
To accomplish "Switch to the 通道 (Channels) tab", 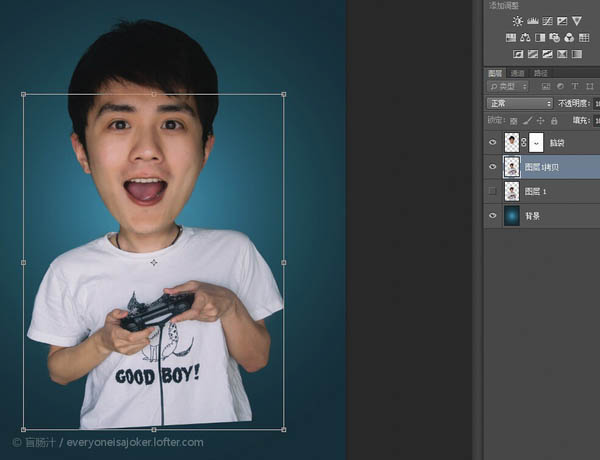I will coord(517,73).
